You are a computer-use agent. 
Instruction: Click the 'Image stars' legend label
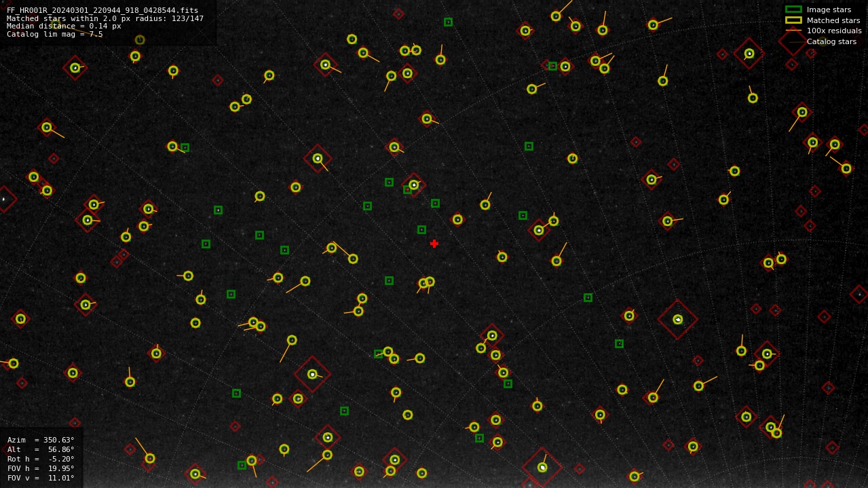click(x=829, y=10)
